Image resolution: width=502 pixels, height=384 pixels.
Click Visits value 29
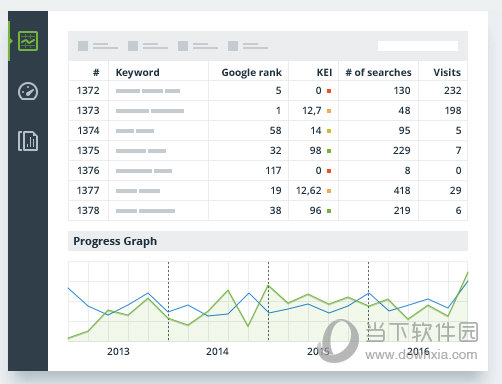tap(455, 190)
